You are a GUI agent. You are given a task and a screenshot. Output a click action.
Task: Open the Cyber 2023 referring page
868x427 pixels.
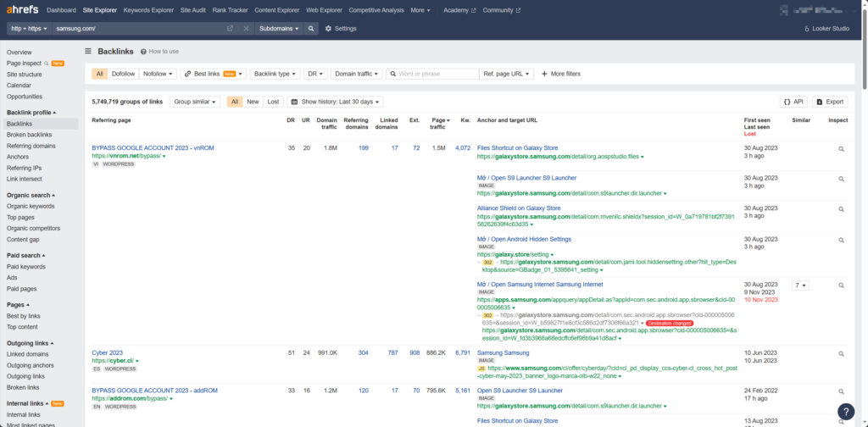pos(108,352)
